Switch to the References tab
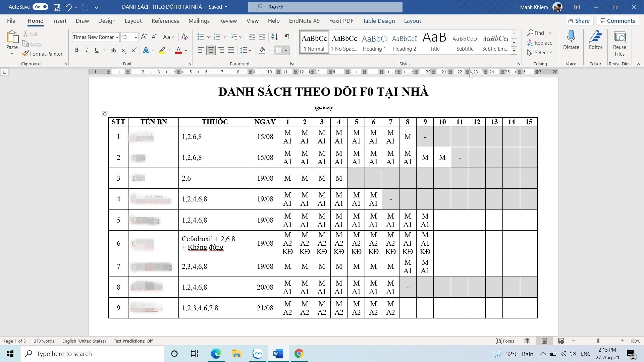Image resolution: width=644 pixels, height=362 pixels. point(165,21)
